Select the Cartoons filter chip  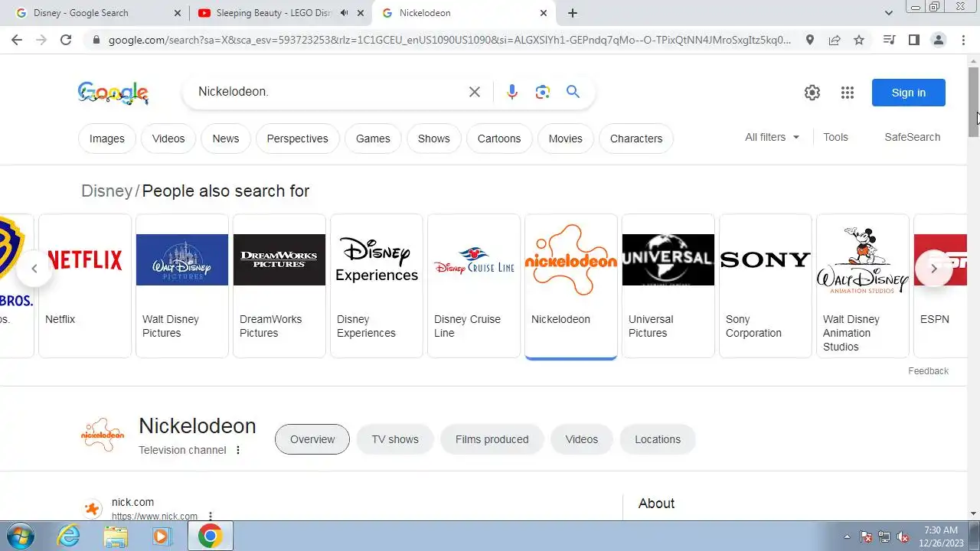(499, 139)
